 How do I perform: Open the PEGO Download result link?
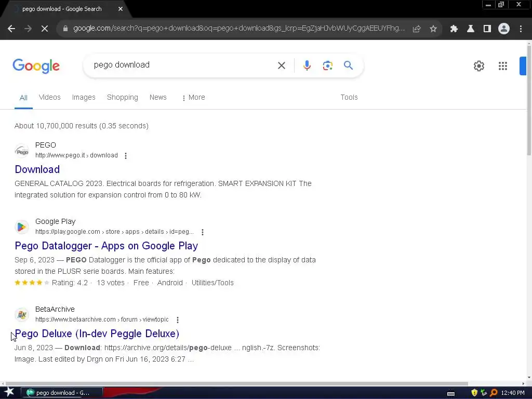click(x=37, y=169)
